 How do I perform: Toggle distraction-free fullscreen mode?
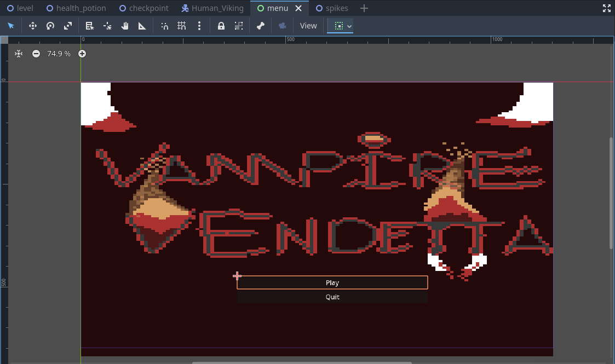point(607,8)
